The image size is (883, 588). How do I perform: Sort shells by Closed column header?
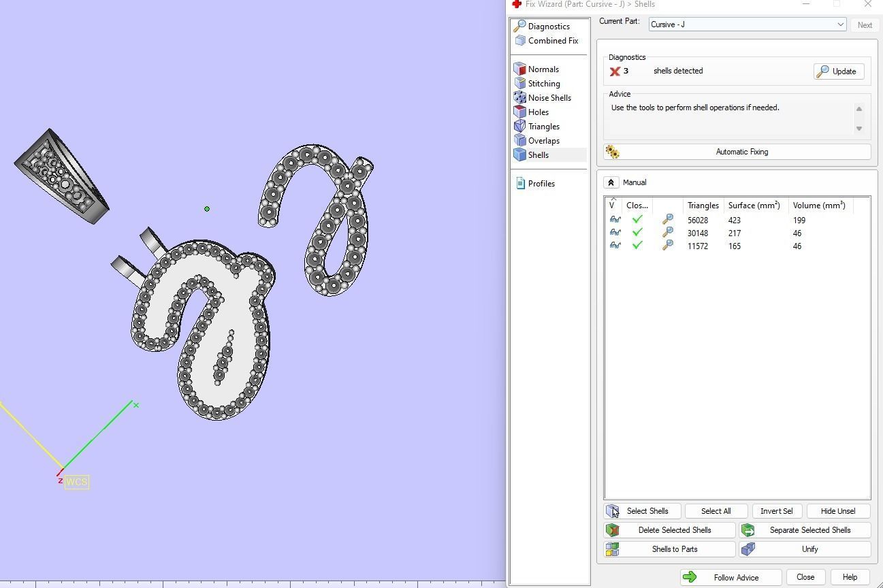coord(637,205)
